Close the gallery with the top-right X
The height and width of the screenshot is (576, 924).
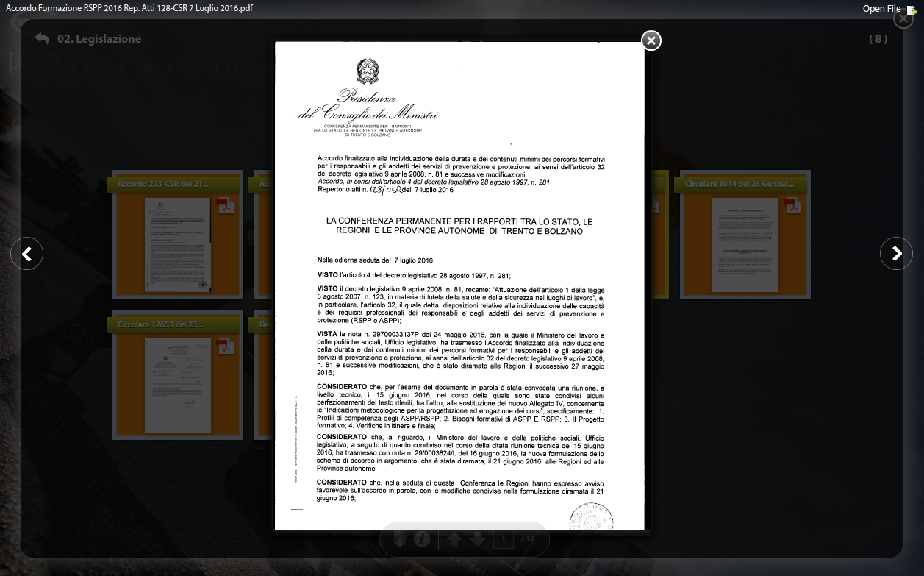(903, 18)
